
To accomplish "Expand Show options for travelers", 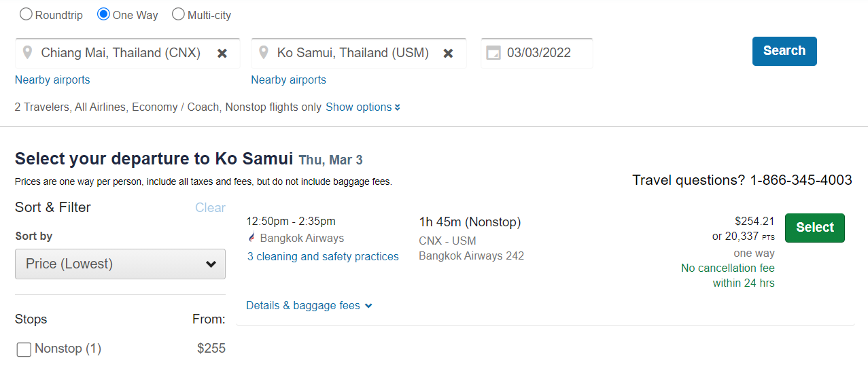I will click(362, 107).
